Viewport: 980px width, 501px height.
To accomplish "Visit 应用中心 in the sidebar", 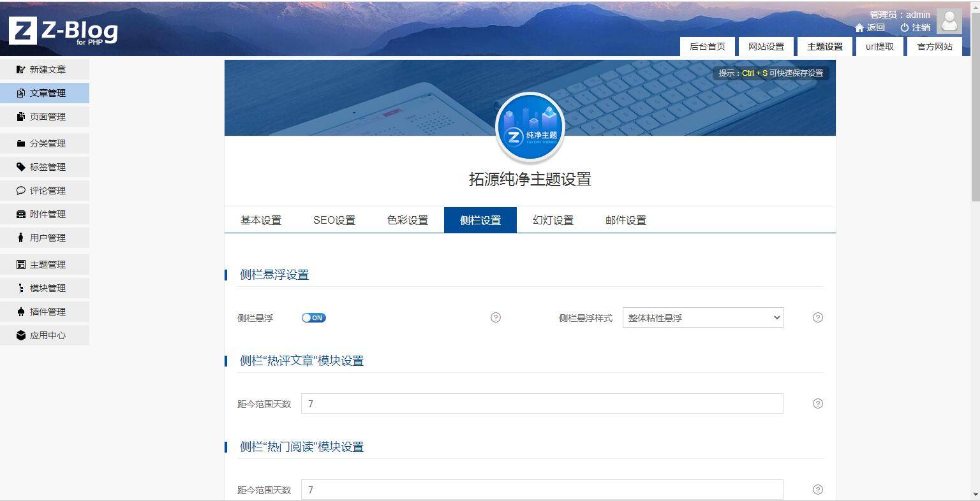I will 45,335.
